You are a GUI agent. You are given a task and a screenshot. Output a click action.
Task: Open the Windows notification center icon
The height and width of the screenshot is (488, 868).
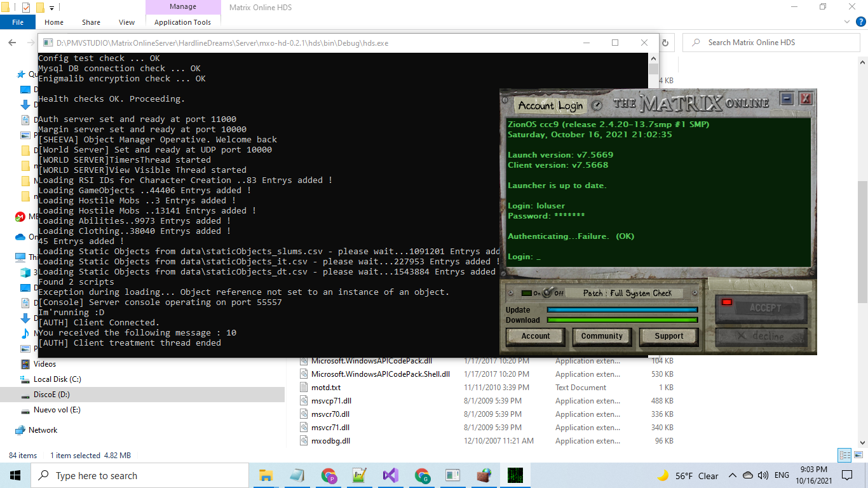[x=847, y=475]
